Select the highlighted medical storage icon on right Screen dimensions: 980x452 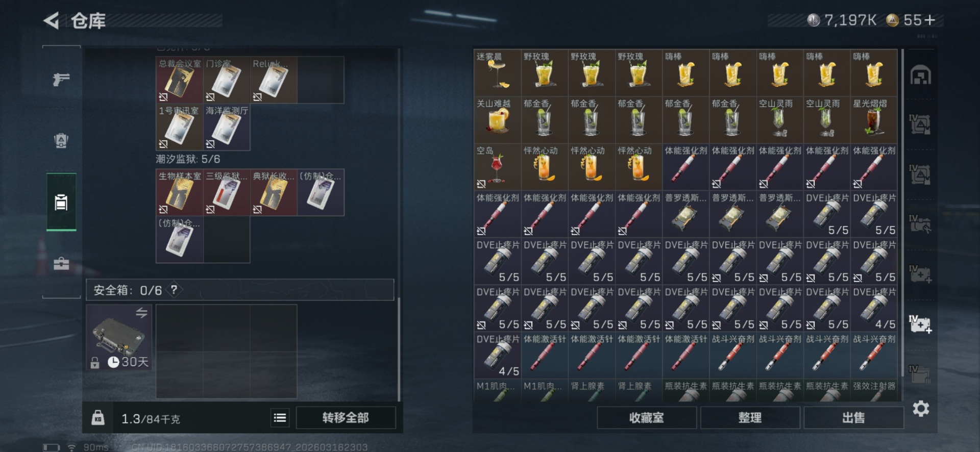coord(920,324)
